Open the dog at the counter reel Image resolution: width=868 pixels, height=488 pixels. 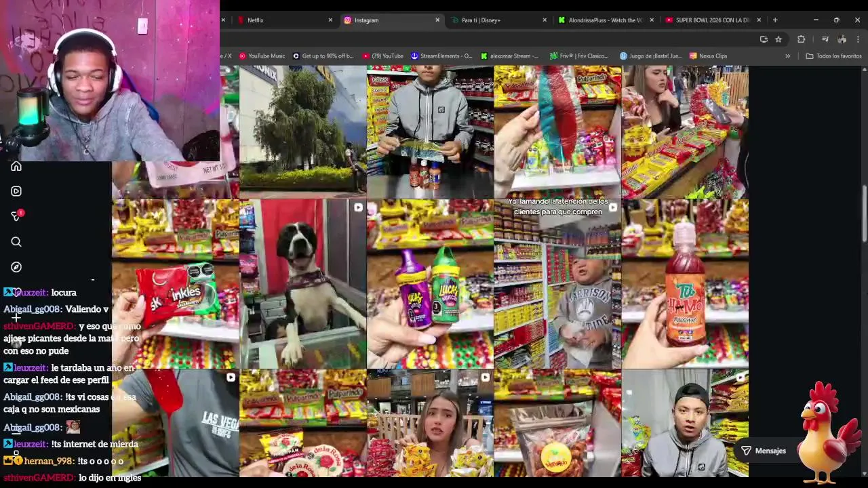tap(302, 284)
